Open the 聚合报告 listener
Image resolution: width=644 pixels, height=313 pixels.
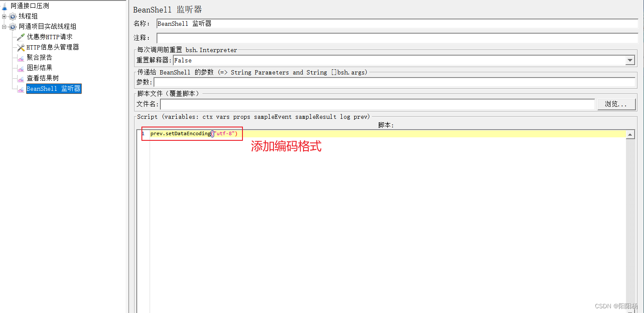coord(40,58)
